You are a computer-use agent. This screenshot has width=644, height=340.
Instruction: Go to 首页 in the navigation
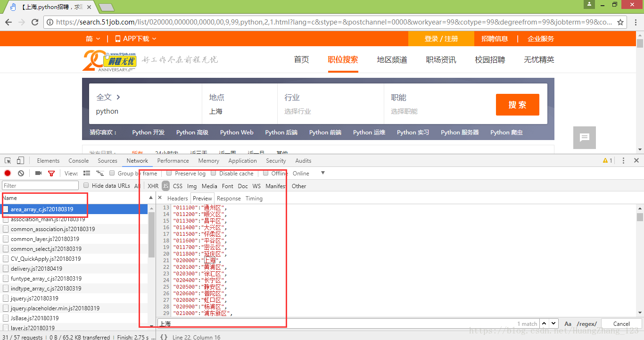coord(301,60)
